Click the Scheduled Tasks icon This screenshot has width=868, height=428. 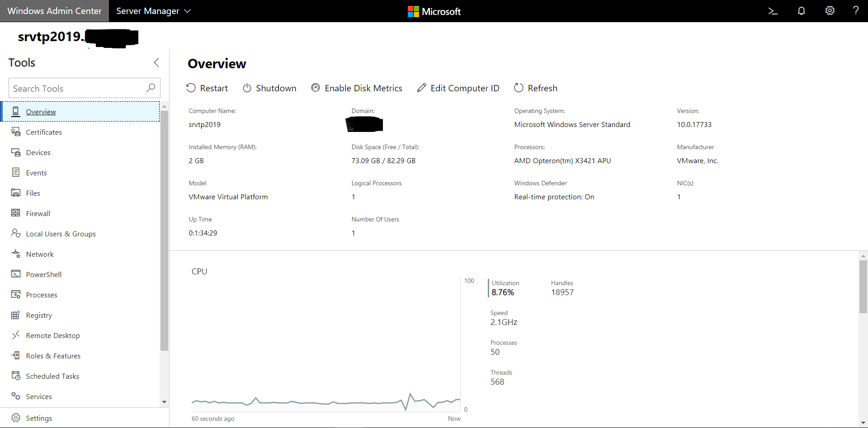click(x=16, y=376)
